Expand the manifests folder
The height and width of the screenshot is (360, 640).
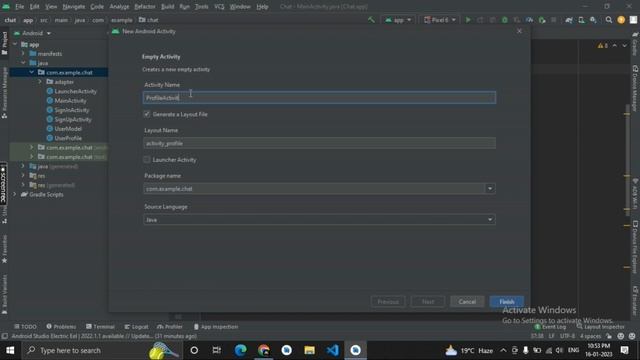coord(23,53)
